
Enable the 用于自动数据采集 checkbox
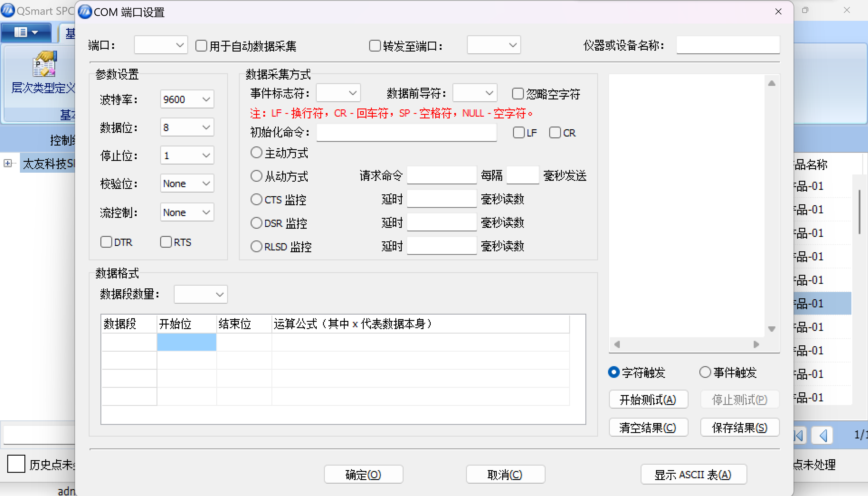point(201,45)
